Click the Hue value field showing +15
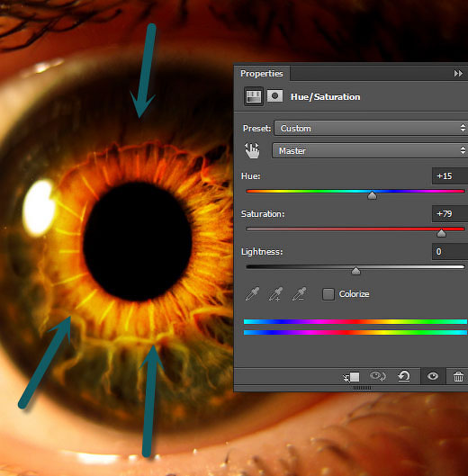Viewport: 468px width, 476px height. [x=450, y=176]
